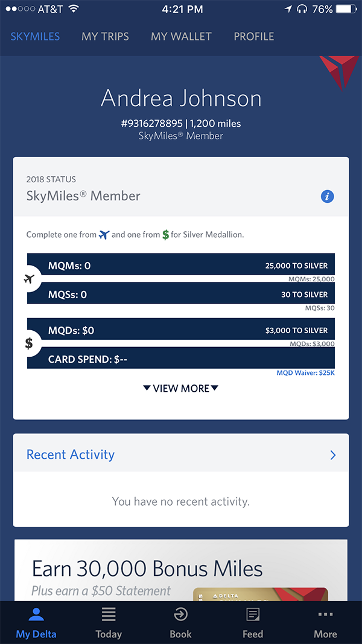Tap the airplane icon beside MQMs
Image resolution: width=362 pixels, height=644 pixels.
click(x=29, y=279)
